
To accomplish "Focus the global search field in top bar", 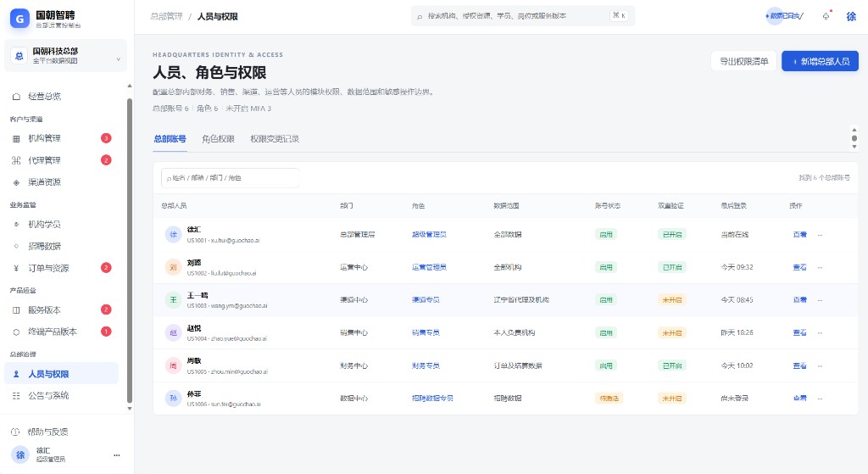I will 523,16.
